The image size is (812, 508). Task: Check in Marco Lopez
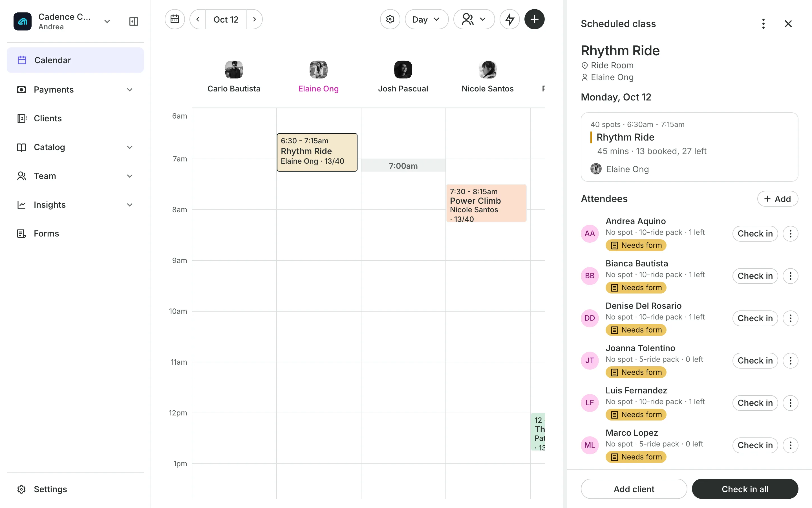click(x=755, y=445)
